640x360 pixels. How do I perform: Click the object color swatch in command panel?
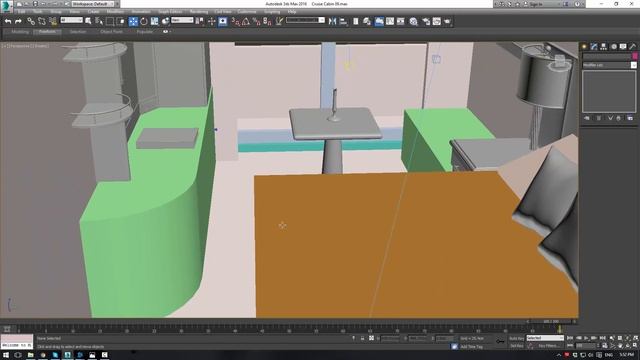click(x=635, y=56)
